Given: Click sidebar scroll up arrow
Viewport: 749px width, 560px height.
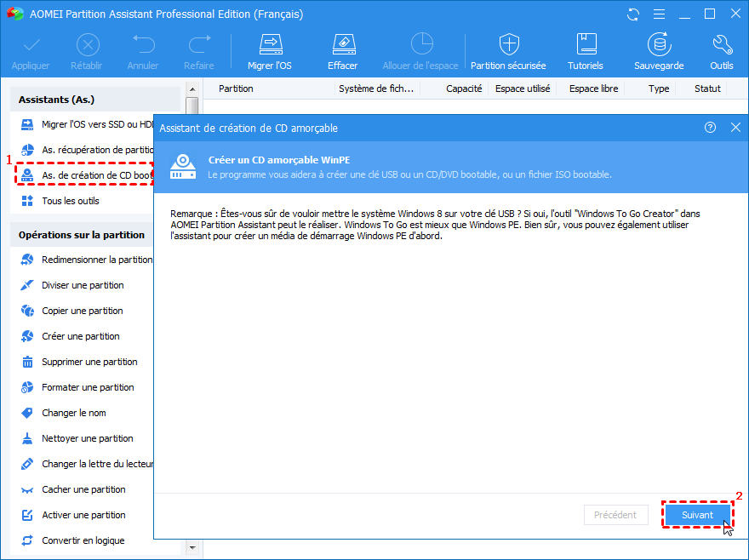Looking at the screenshot, I should pos(192,89).
